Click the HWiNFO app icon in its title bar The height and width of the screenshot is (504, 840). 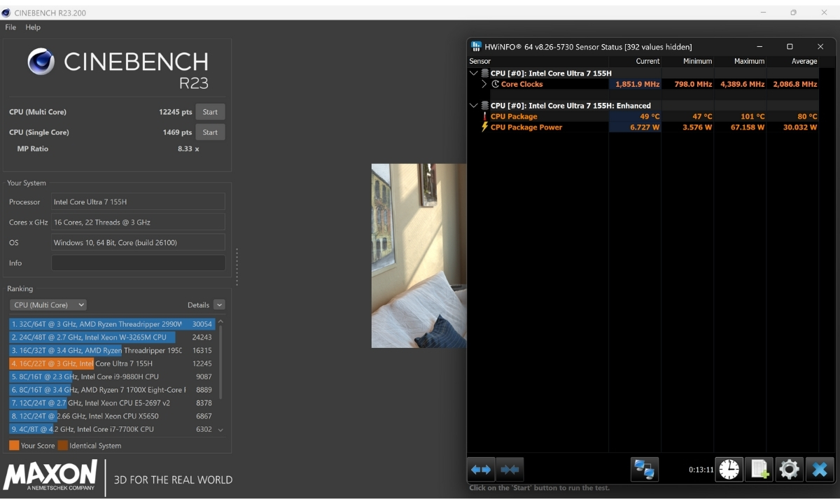pos(476,47)
